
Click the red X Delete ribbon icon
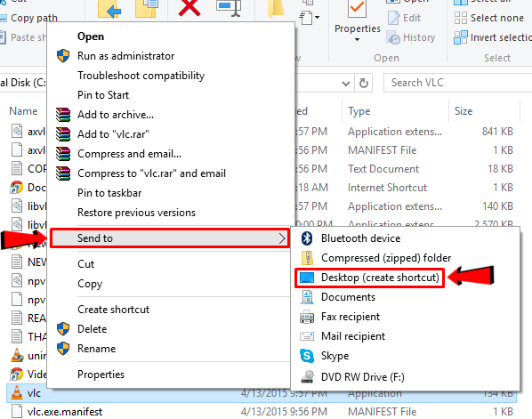click(x=189, y=8)
